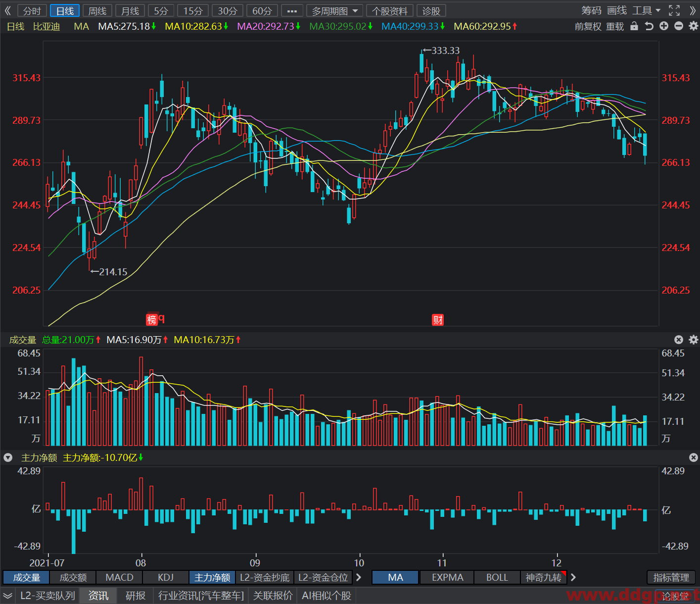
Task: Open fullscreen chart view
Action: (x=674, y=10)
